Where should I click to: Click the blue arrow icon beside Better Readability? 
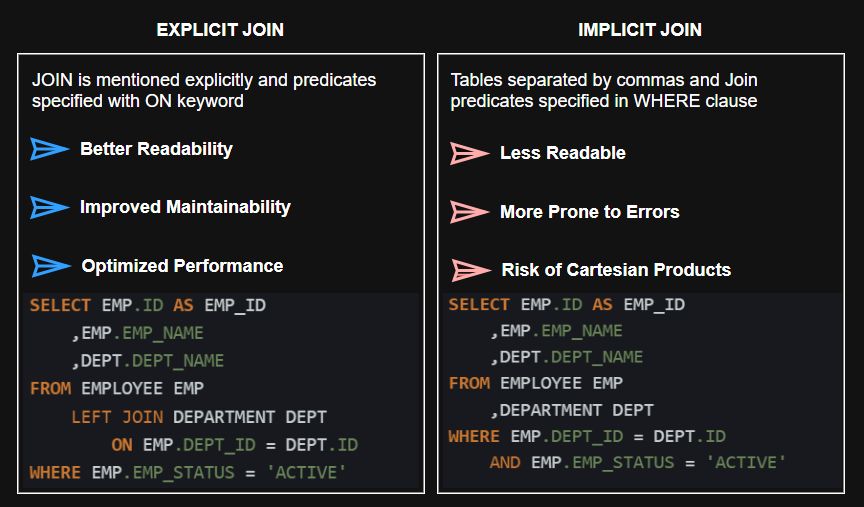point(49,149)
